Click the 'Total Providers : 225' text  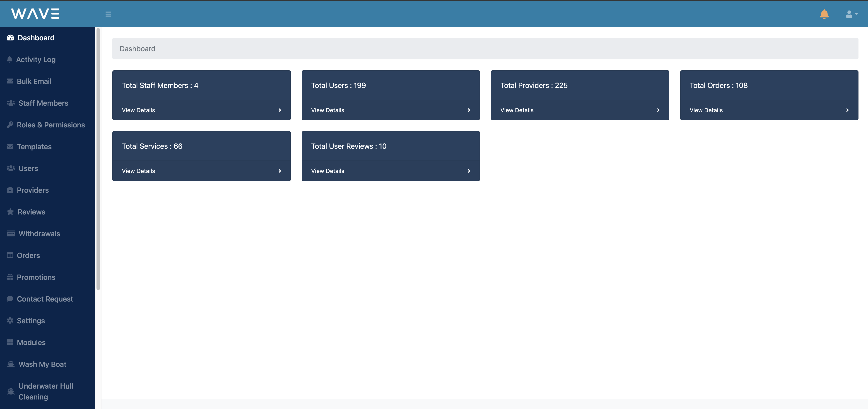click(534, 85)
